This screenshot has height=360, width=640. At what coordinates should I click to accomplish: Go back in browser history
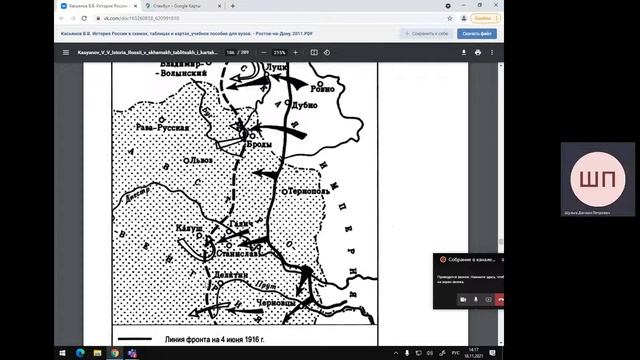(62, 18)
